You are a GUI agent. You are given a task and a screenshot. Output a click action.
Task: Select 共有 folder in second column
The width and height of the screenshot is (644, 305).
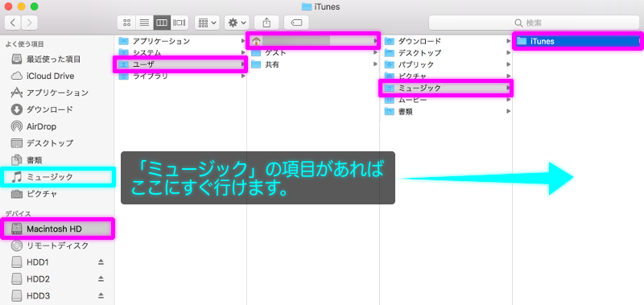[x=313, y=64]
